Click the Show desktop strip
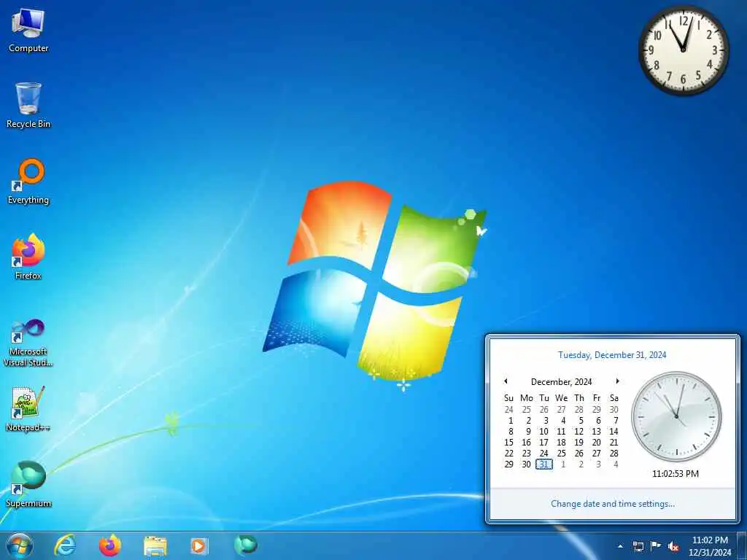The height and width of the screenshot is (560, 747). (742, 545)
